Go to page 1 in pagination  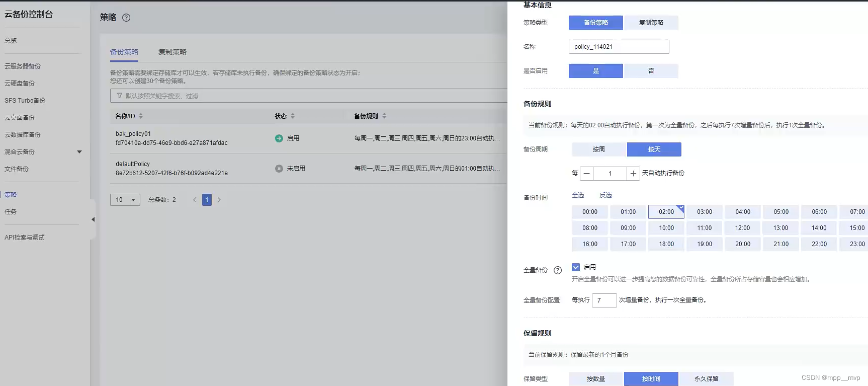[207, 200]
